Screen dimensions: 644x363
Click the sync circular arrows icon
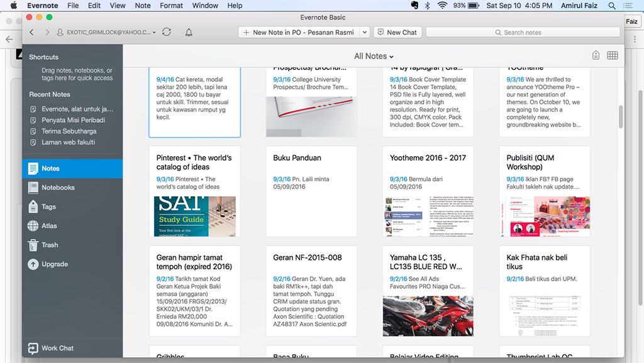tap(166, 32)
